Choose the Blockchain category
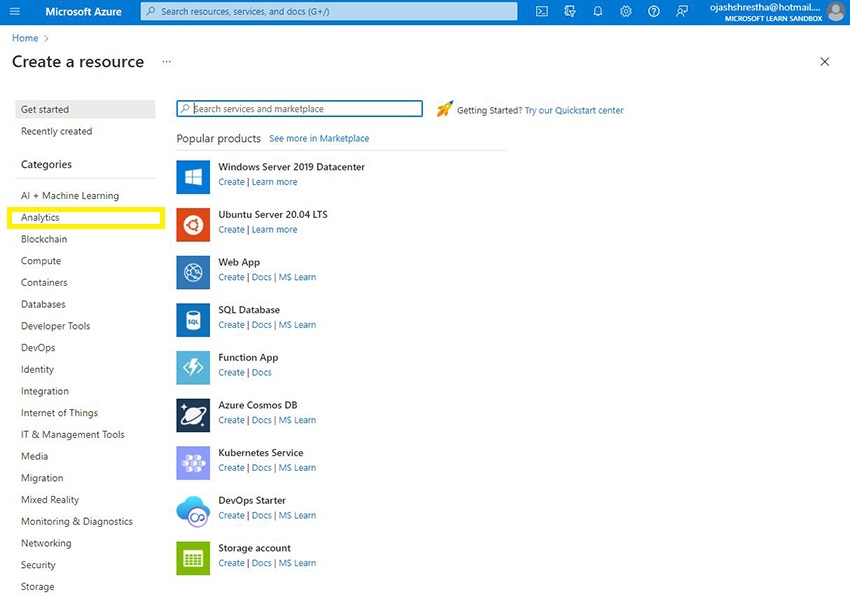Viewport: 850px width, 599px height. 44,239
